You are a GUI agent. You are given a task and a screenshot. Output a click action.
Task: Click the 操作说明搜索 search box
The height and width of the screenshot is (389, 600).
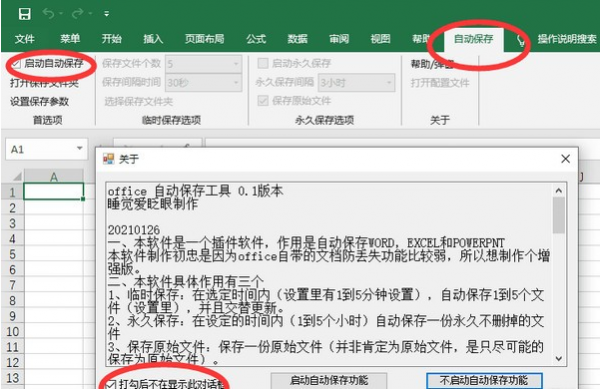[x=567, y=39]
